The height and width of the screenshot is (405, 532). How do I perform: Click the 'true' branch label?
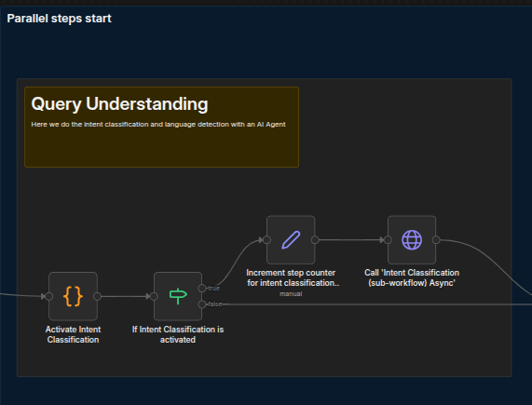(x=213, y=289)
